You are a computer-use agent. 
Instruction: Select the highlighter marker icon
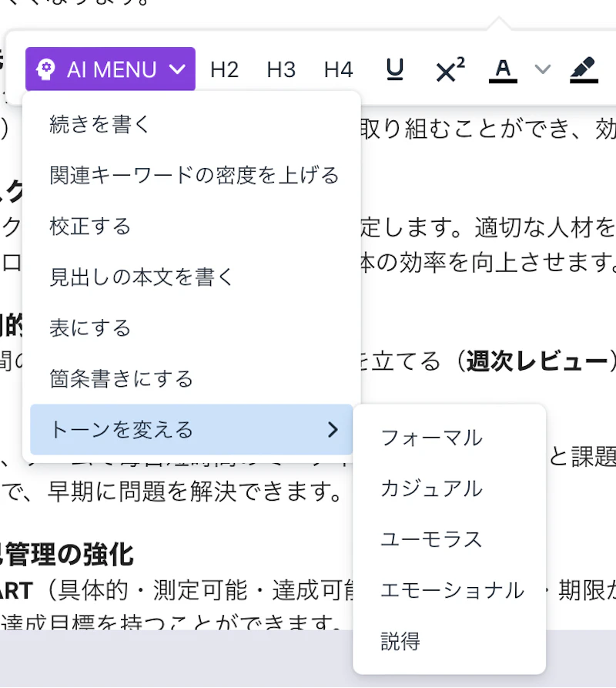(x=583, y=69)
